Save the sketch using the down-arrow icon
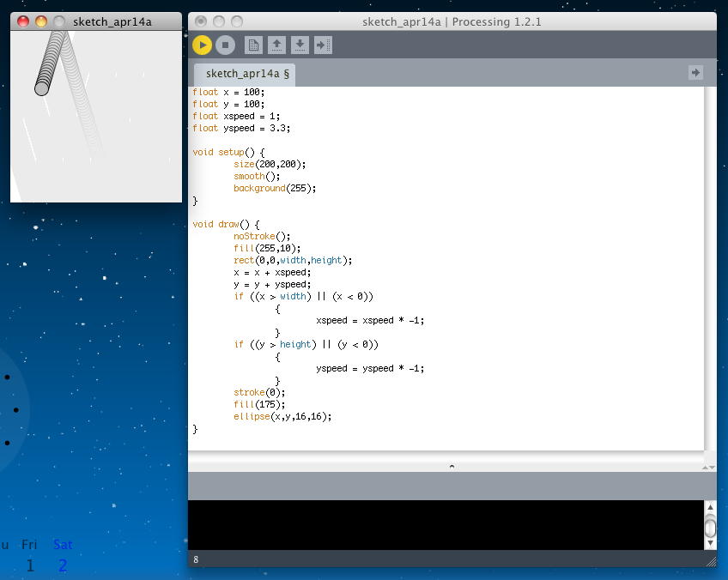The image size is (728, 580). coord(300,45)
